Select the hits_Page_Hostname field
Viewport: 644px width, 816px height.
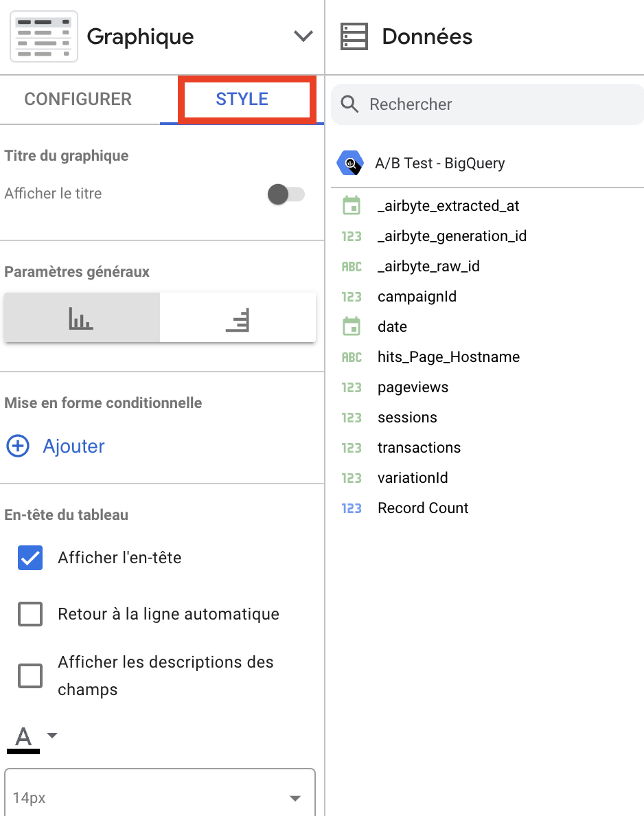(449, 357)
